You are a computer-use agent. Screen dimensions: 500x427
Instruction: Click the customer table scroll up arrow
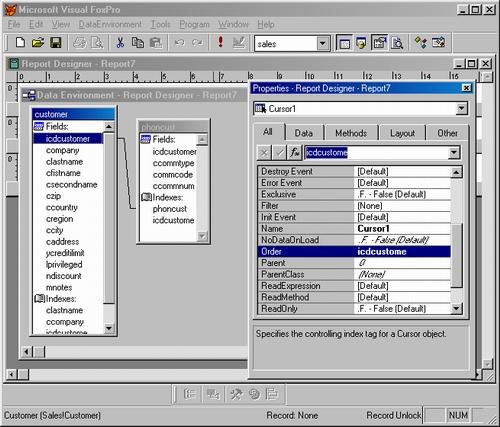109,126
